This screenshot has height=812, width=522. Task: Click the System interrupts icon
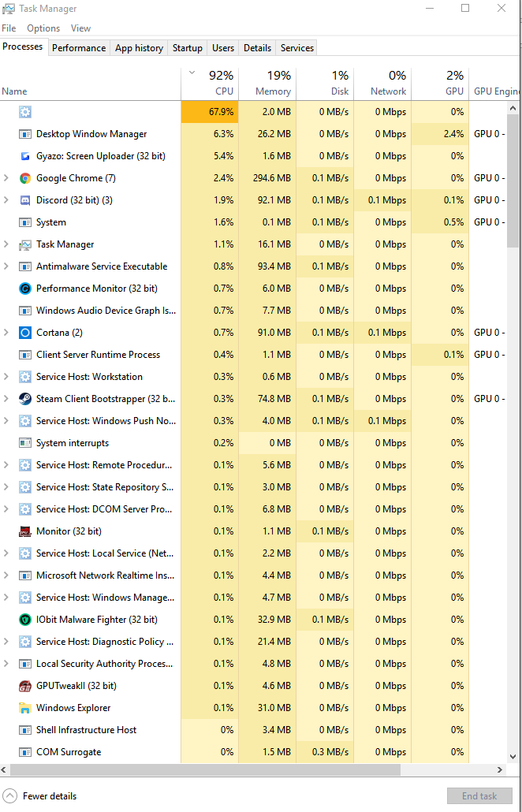point(25,443)
